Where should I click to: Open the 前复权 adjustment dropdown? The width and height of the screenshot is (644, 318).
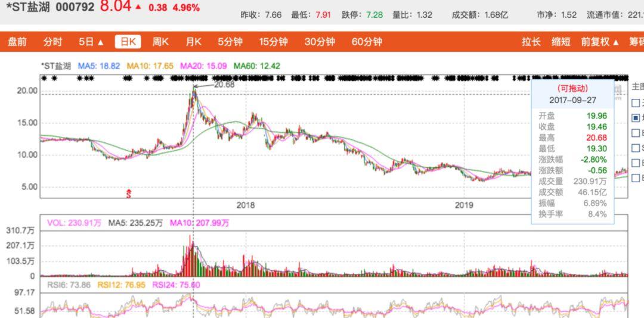pyautogui.click(x=600, y=42)
